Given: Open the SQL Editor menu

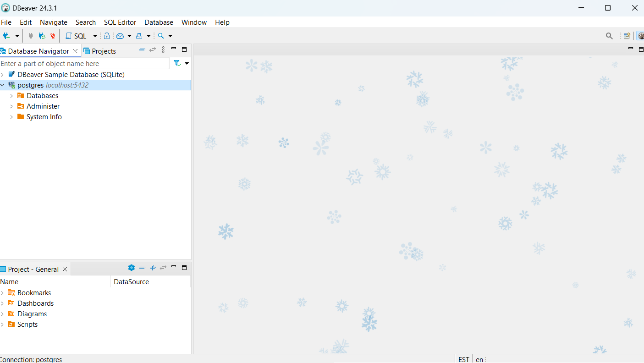Looking at the screenshot, I should coord(120,22).
